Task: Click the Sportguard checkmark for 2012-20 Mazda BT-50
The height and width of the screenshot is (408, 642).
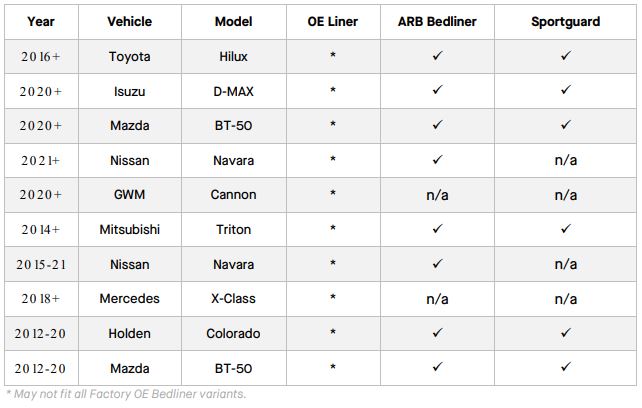Action: [565, 367]
